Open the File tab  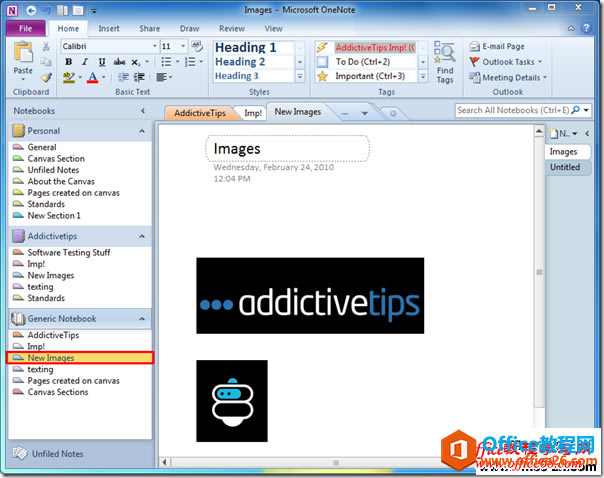25,29
